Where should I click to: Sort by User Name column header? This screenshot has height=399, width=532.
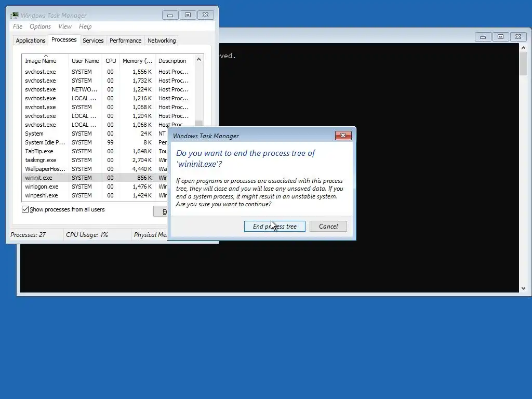85,61
